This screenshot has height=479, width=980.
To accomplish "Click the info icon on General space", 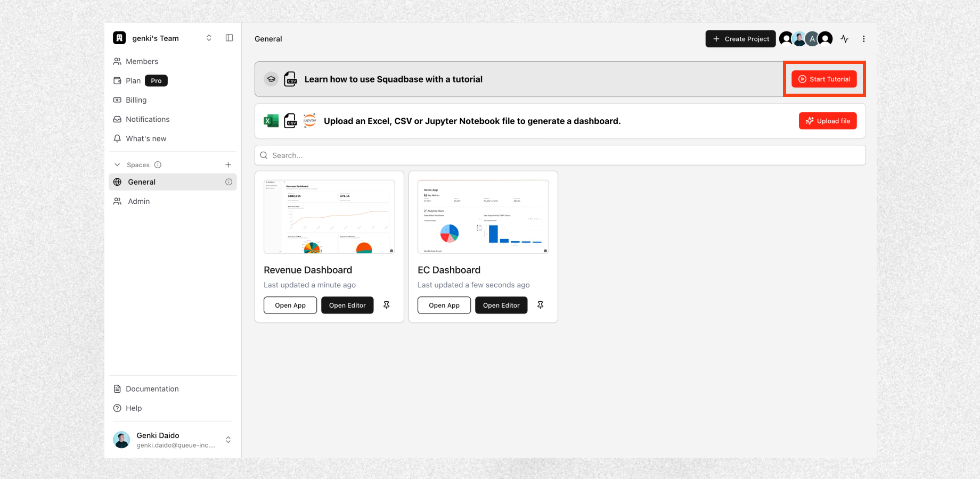I will click(229, 182).
